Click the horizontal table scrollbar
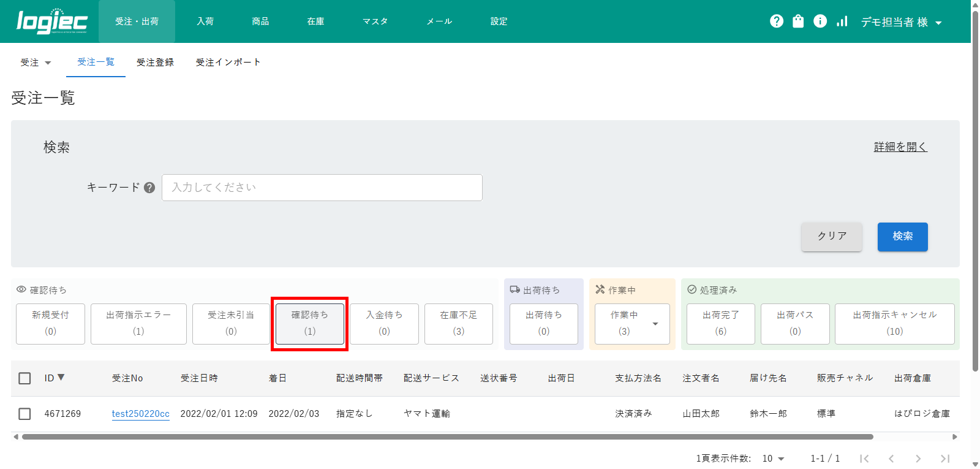 (447, 437)
